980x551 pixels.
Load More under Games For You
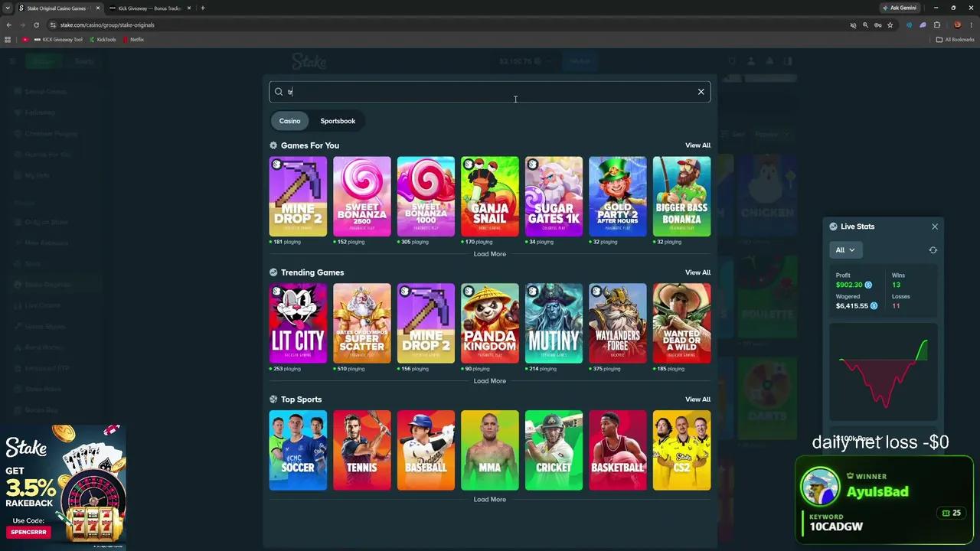point(490,254)
